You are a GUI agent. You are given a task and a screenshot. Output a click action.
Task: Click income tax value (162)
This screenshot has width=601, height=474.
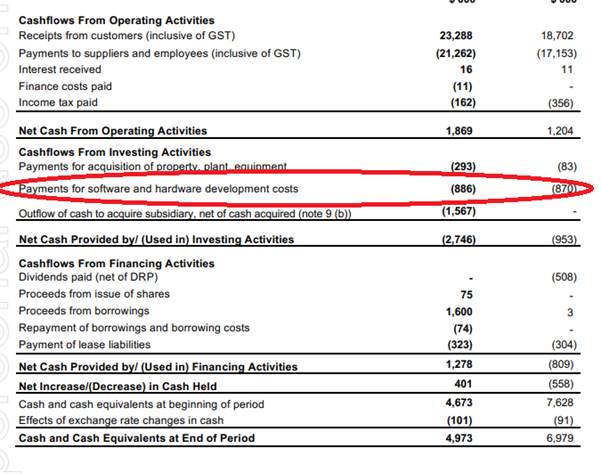coord(463,103)
